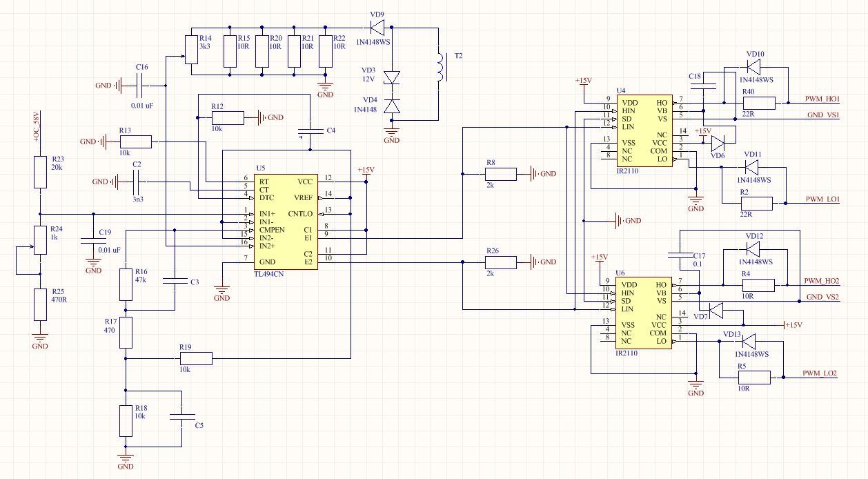Click the VD7 diode symbol
Screen dimensions: 868x479
point(716,310)
